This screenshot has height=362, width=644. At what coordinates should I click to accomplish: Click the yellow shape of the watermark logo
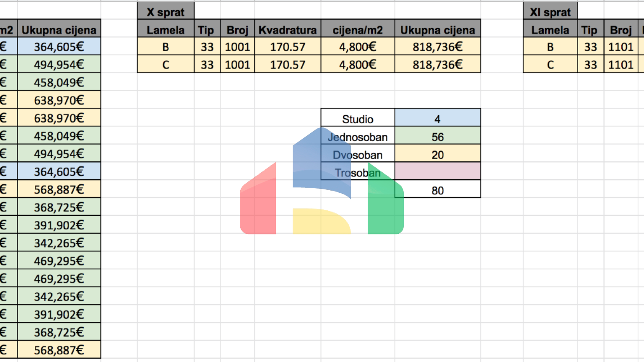[321, 221]
